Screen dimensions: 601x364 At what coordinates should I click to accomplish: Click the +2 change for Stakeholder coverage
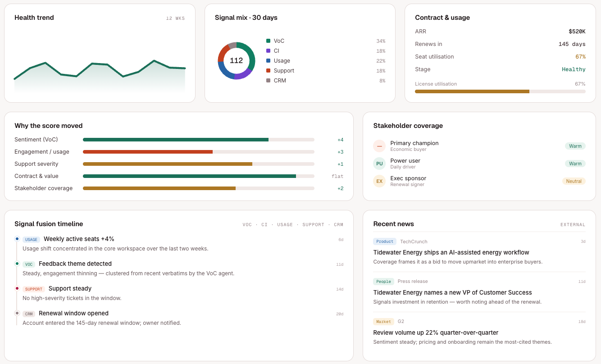tap(340, 188)
